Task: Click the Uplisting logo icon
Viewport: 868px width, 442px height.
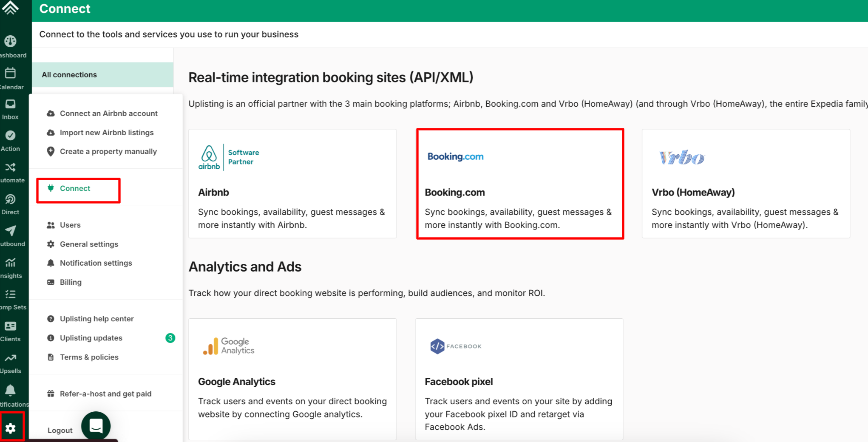Action: [11, 8]
